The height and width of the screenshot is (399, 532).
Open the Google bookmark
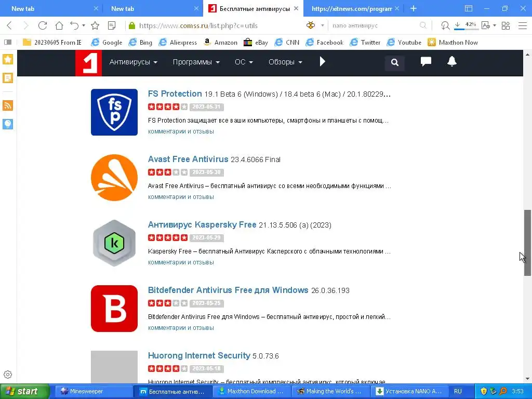[x=107, y=42]
